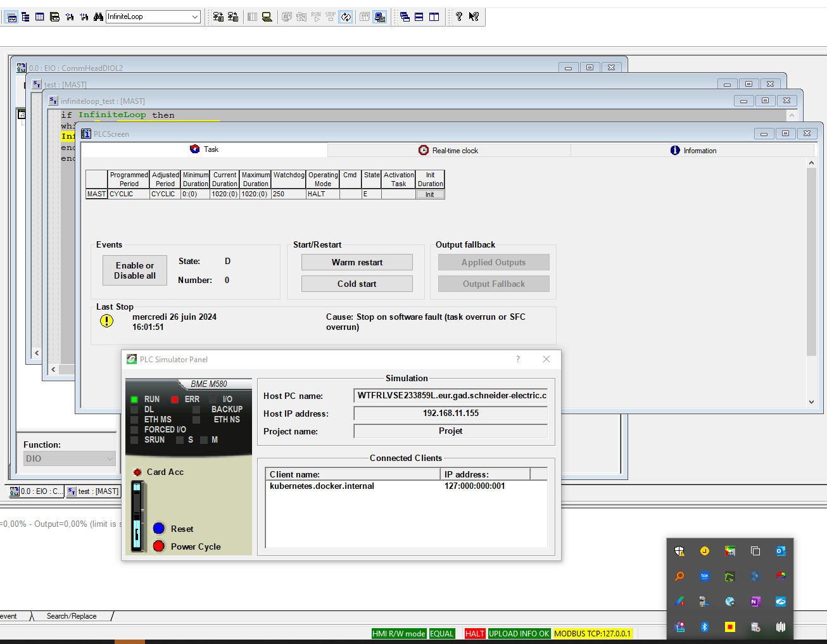Click the MODBUS TCP:127.0.0.1 status indicator
827x644 pixels.
(x=593, y=634)
